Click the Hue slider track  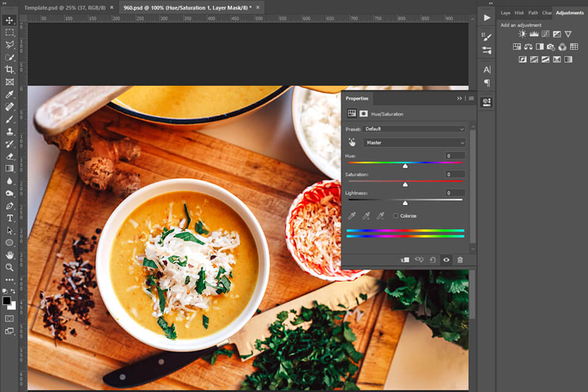coord(405,162)
